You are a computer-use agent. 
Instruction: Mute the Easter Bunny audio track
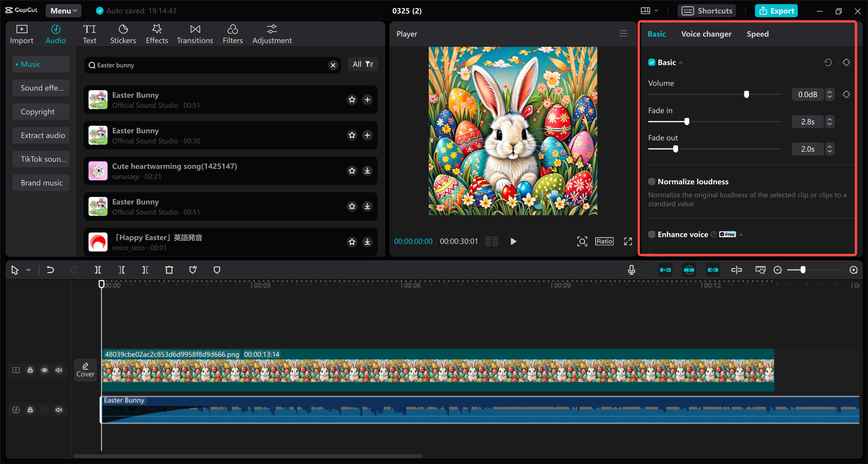(x=58, y=410)
